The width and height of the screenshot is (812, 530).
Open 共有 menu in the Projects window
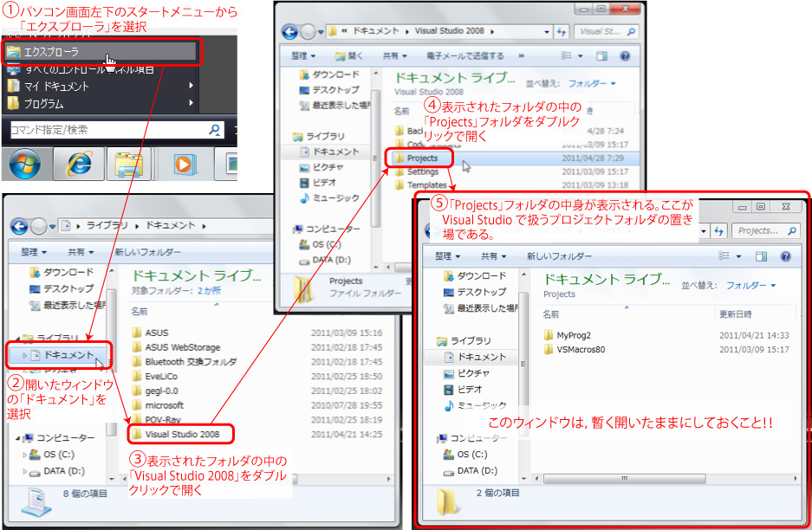(x=493, y=256)
